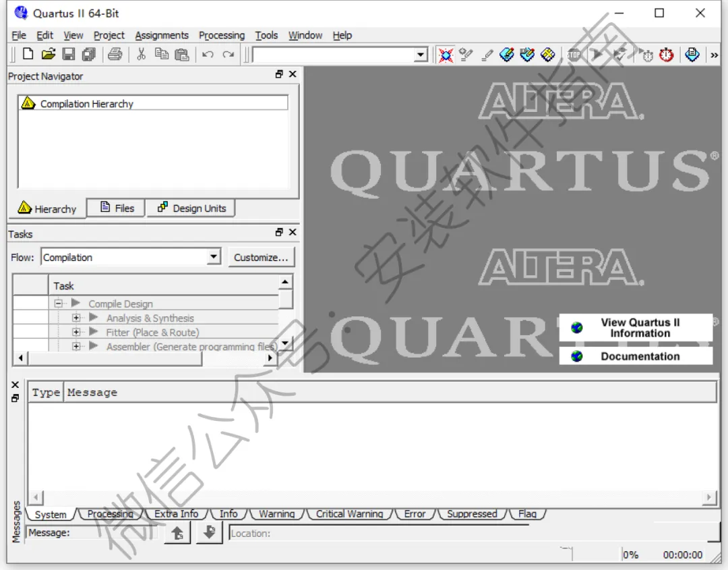Close the Tasks panel
The height and width of the screenshot is (570, 728).
click(x=293, y=232)
